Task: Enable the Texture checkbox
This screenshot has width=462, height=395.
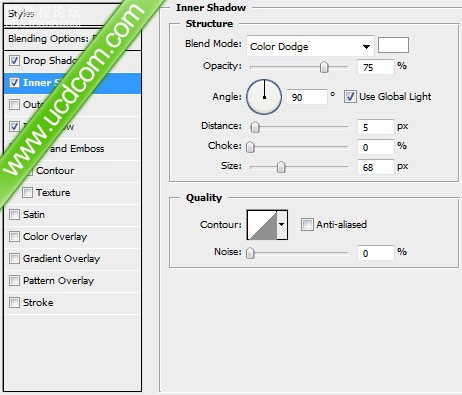Action: click(x=27, y=192)
